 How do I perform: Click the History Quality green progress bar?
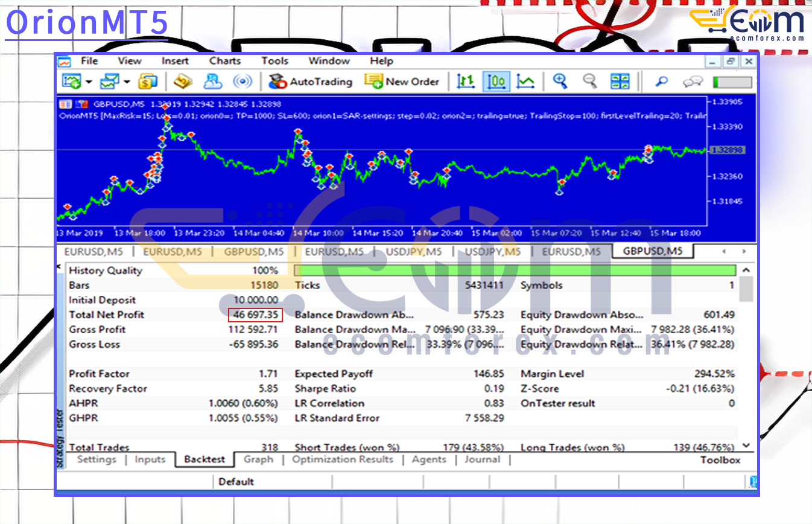tap(515, 270)
